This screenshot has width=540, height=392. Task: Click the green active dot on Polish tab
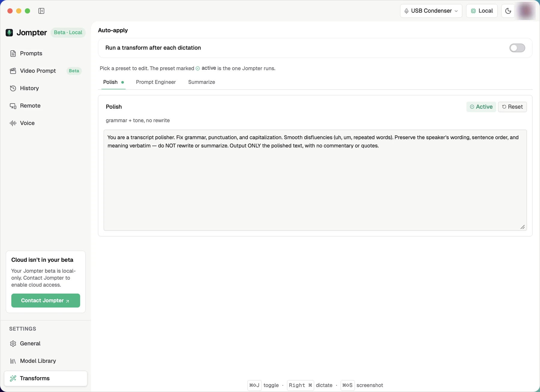pyautogui.click(x=122, y=82)
